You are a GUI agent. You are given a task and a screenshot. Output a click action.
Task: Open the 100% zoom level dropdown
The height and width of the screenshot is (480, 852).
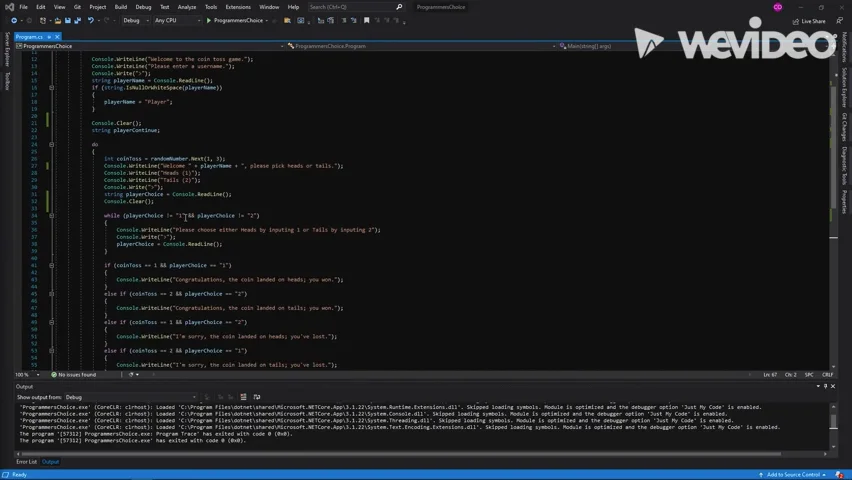[27, 375]
